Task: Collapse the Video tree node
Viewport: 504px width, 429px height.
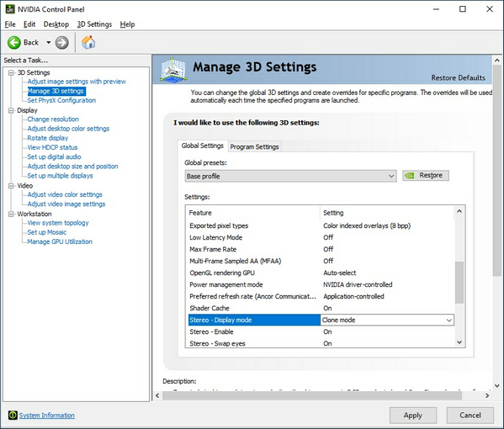Action: tap(11, 186)
